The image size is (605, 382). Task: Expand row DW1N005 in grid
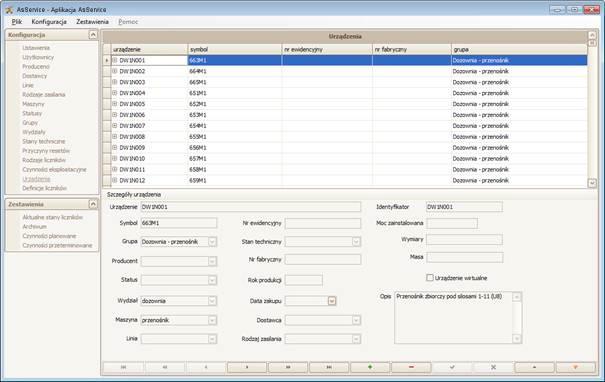pyautogui.click(x=115, y=104)
